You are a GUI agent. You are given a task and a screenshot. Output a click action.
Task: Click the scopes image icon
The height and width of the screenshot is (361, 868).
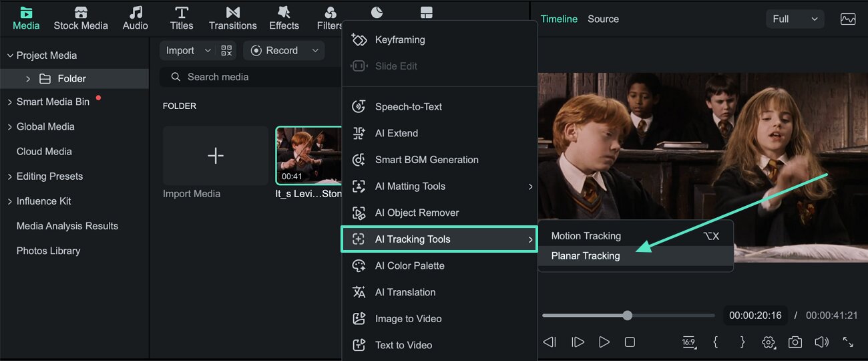848,19
